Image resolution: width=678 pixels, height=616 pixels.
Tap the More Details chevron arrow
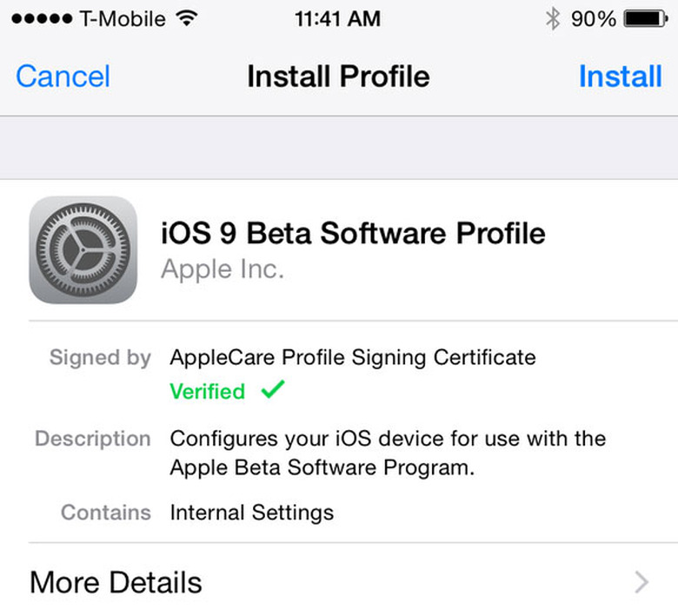pyautogui.click(x=641, y=582)
